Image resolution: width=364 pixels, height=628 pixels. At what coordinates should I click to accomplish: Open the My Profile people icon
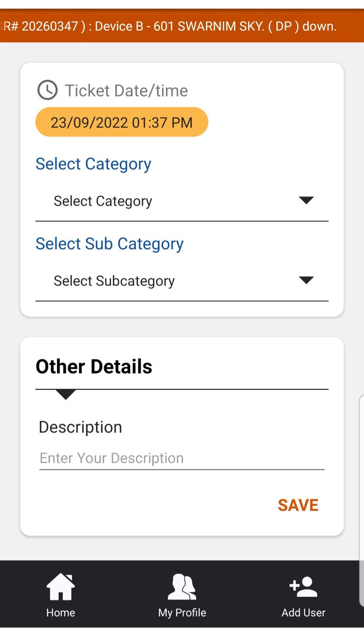(182, 587)
